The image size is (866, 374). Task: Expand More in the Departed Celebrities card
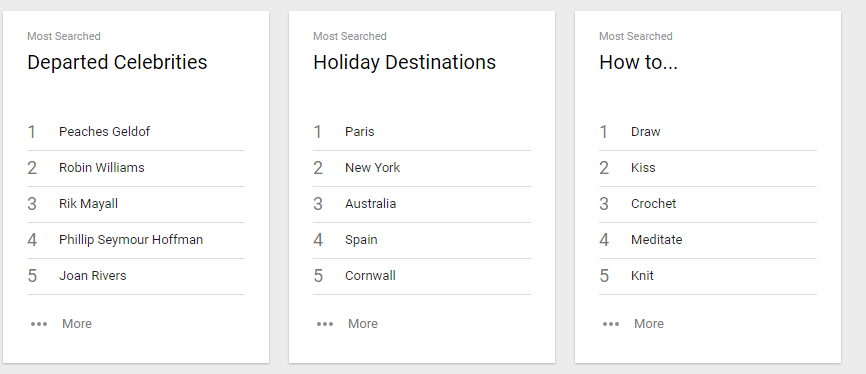[x=77, y=324]
